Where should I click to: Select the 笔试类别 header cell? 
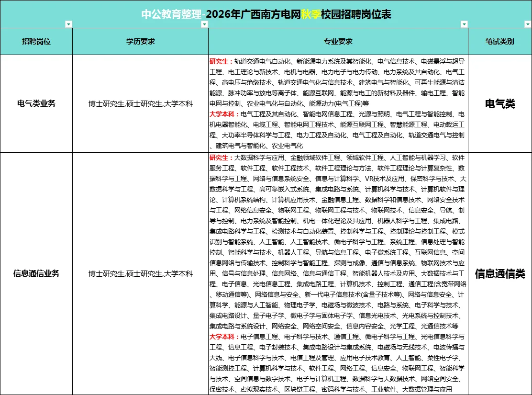coord(500,42)
